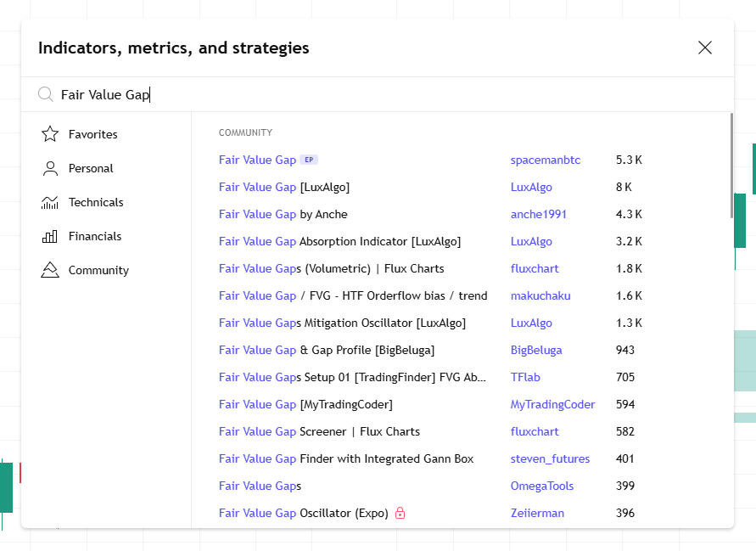Open BigBeluga author link
The width and height of the screenshot is (756, 551).
click(x=536, y=351)
